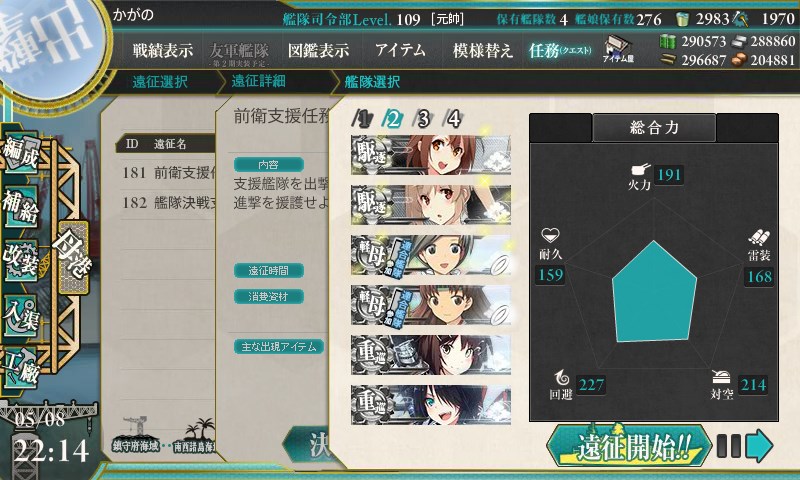Go back to 遠征選択 breadcrumb step
The height and width of the screenshot is (480, 800).
(160, 82)
